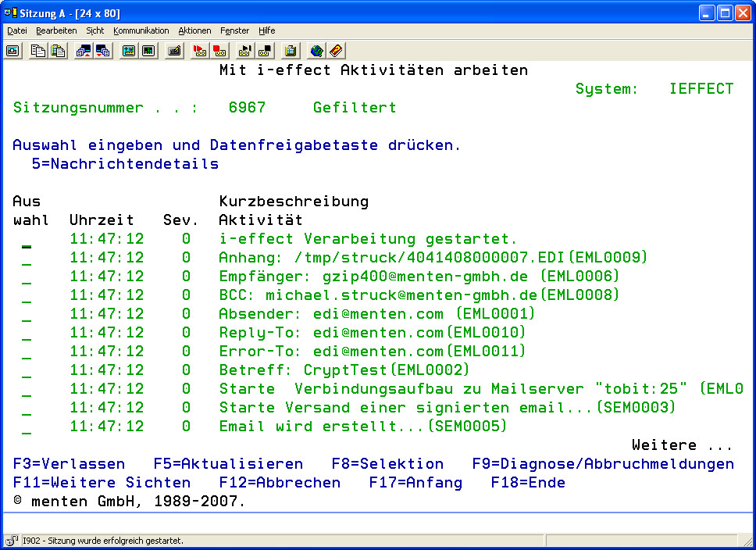
Task: Click the Paste toolbar icon
Action: 58,51
